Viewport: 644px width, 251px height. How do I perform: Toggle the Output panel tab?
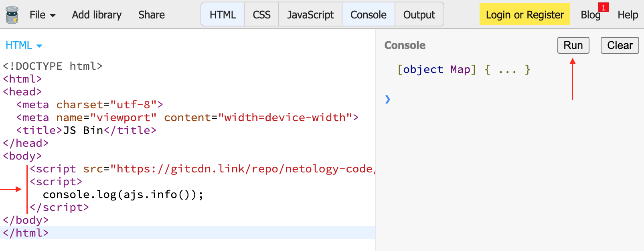pos(419,14)
